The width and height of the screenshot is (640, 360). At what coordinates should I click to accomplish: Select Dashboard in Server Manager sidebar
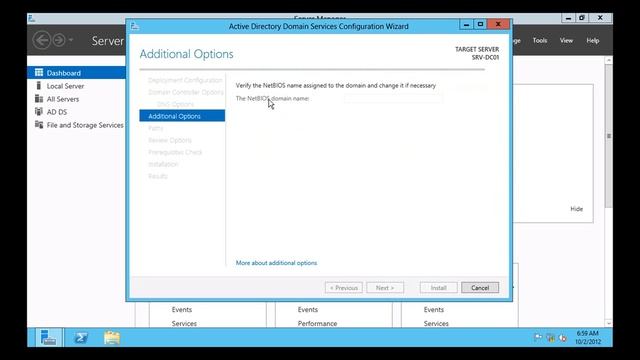[x=76, y=73]
